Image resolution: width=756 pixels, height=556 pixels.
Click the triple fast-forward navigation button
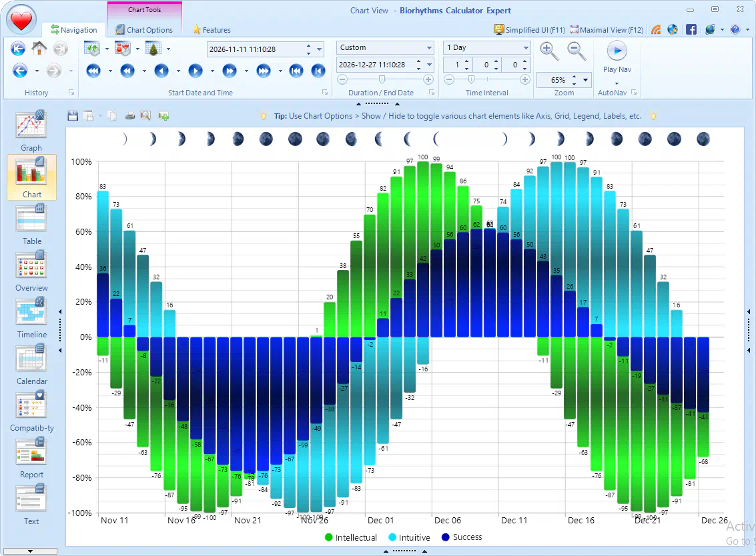click(264, 71)
